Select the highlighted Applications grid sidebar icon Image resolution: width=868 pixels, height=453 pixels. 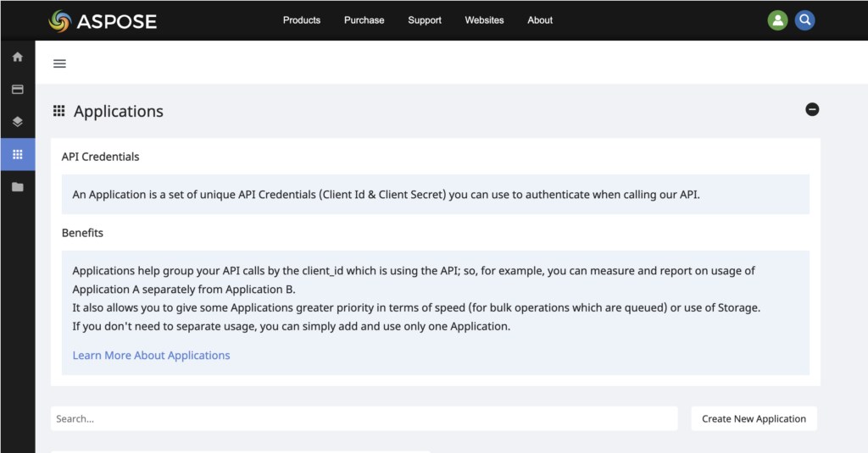tap(18, 154)
